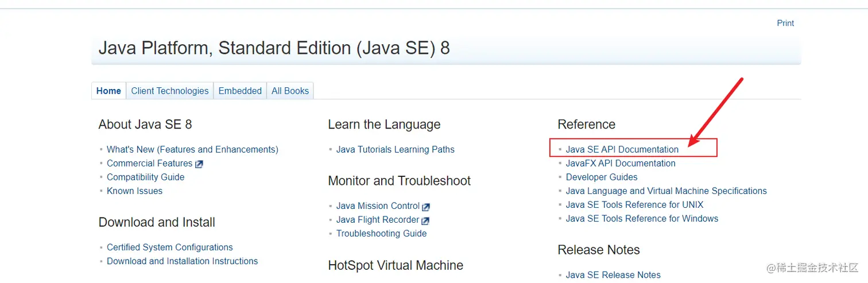The height and width of the screenshot is (283, 868).
Task: Click external link icon next to Java Flight Recorder
Action: 425,220
